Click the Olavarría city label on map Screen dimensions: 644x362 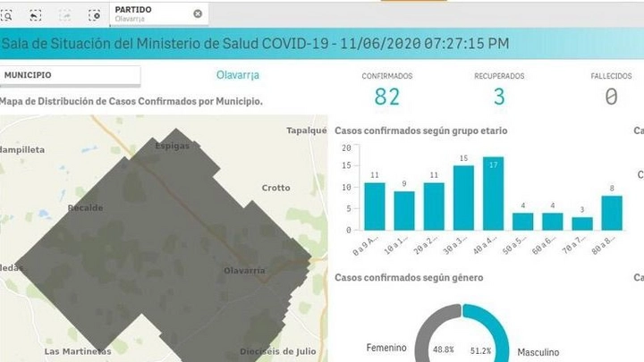(244, 271)
